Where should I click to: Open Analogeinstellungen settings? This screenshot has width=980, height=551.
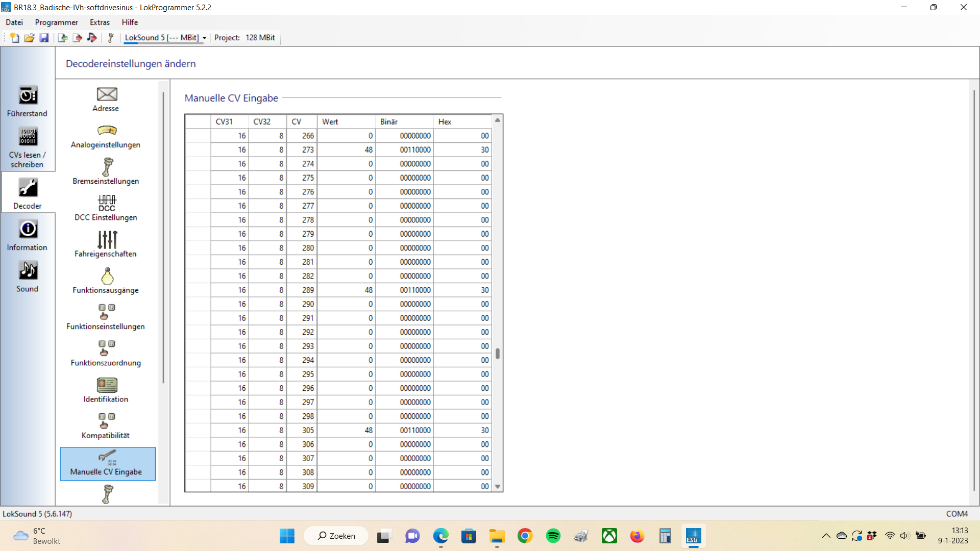(x=106, y=136)
